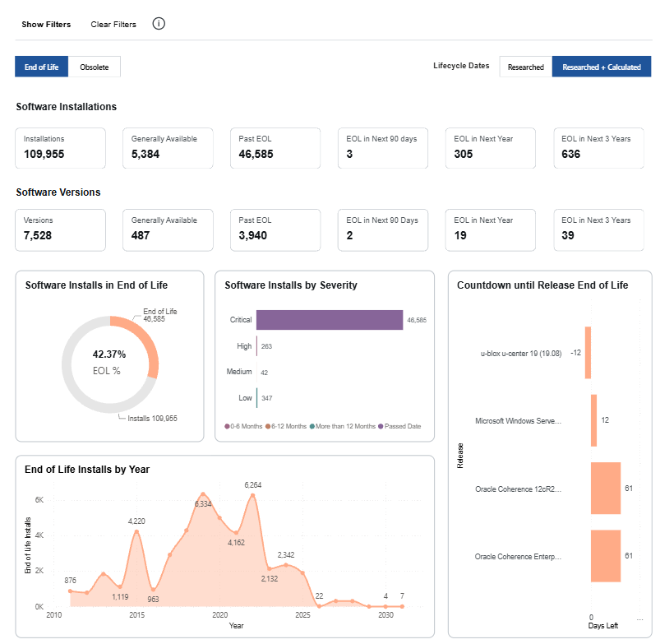Select Researched lifecycle dates
The height and width of the screenshot is (644, 660).
(526, 67)
